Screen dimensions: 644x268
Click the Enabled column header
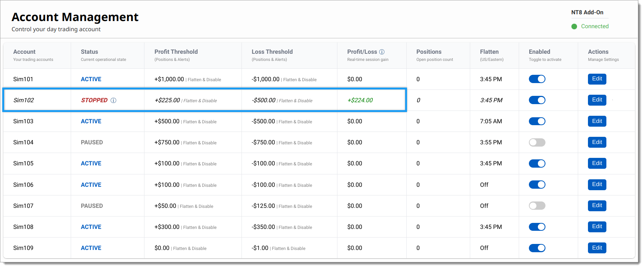click(539, 52)
